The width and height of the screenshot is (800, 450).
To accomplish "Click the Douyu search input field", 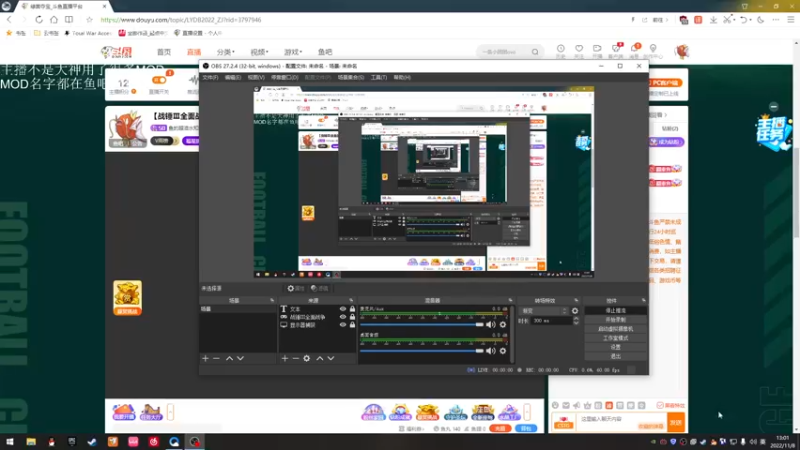I will pyautogui.click(x=504, y=52).
